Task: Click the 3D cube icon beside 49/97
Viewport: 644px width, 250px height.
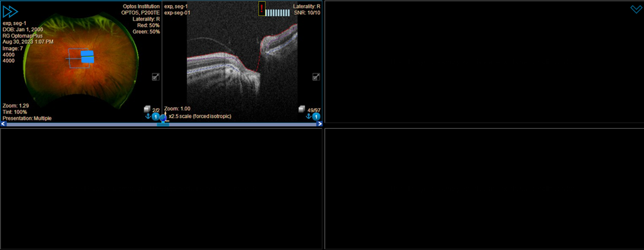Action: click(x=302, y=110)
